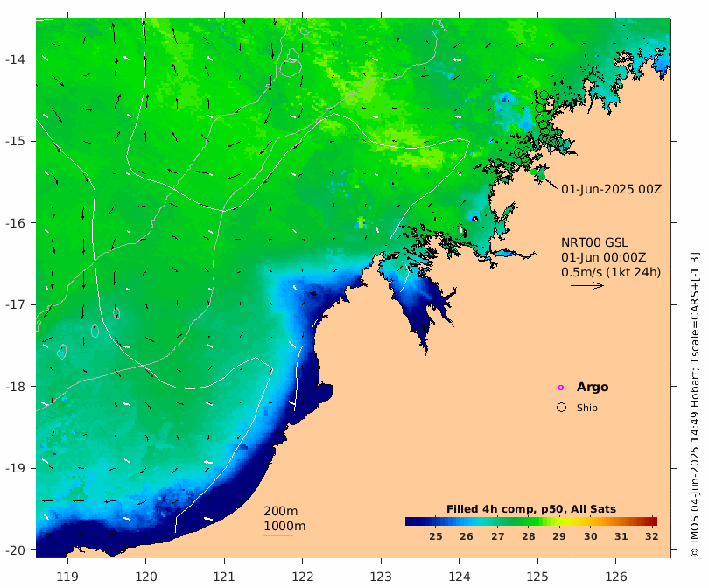Click the latitude label -20
This screenshot has height=588, width=709.
click(15, 550)
